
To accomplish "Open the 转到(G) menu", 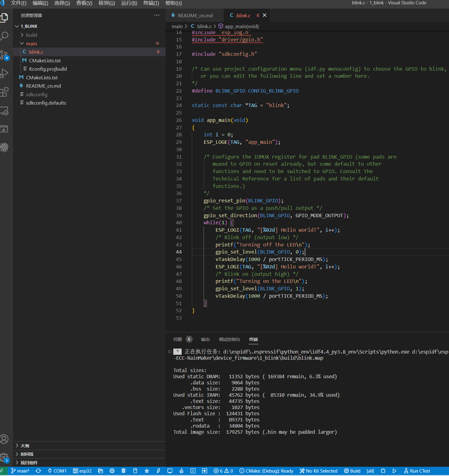I will pos(107,3).
